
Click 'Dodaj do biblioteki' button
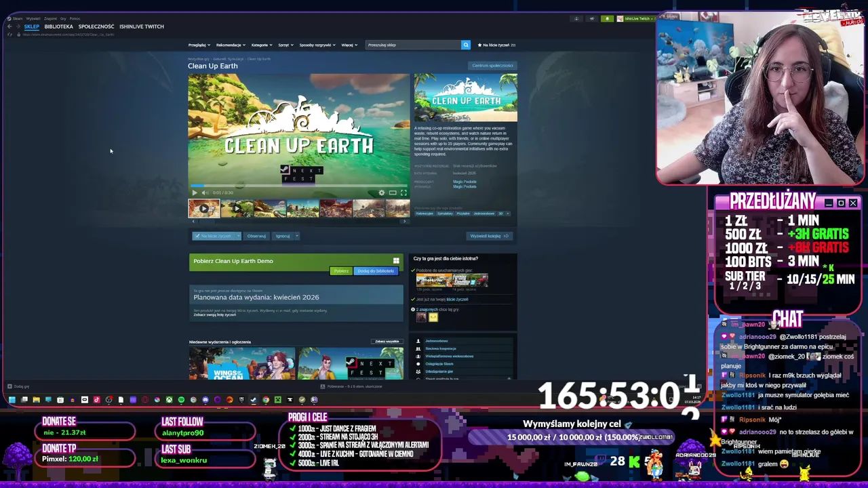(x=376, y=271)
